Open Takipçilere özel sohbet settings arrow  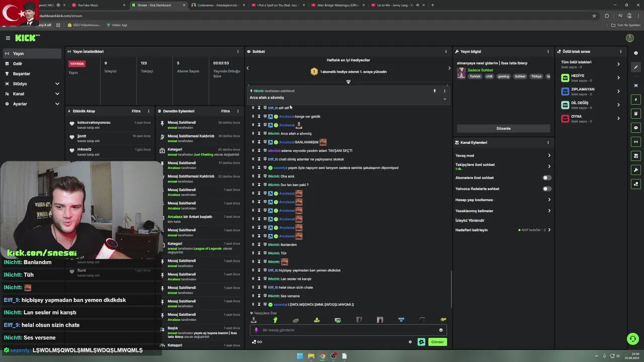pos(549,166)
